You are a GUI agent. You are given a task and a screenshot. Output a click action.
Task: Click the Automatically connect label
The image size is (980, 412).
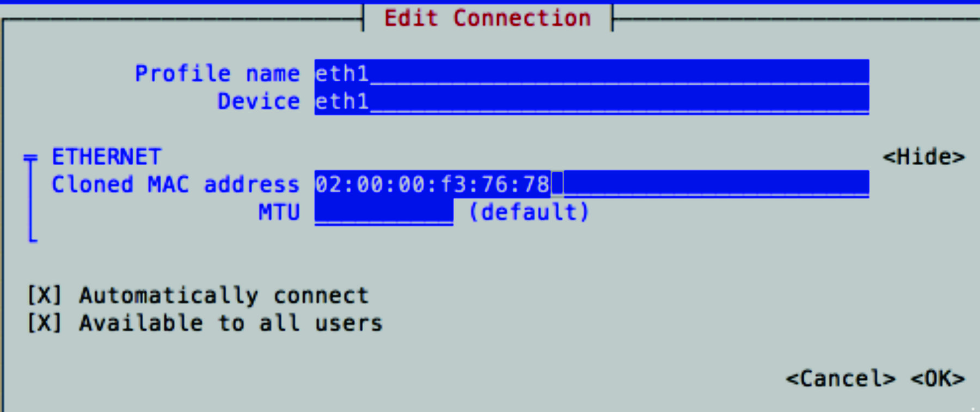tap(223, 294)
